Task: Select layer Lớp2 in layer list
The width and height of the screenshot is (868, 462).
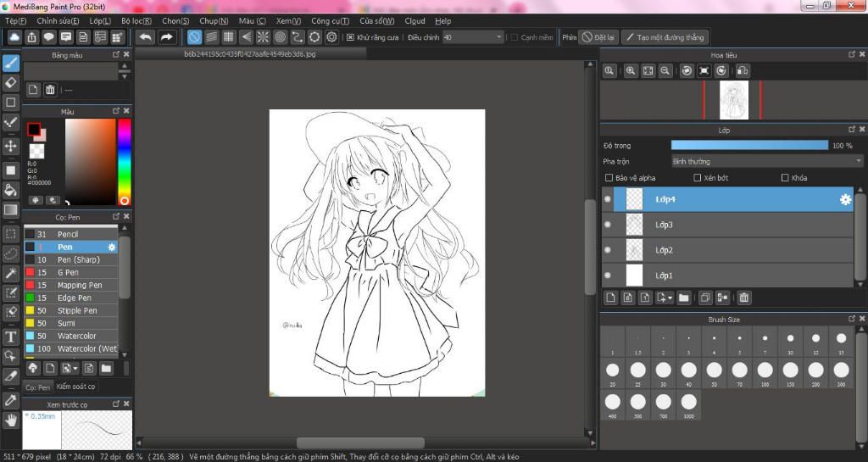Action: click(728, 250)
